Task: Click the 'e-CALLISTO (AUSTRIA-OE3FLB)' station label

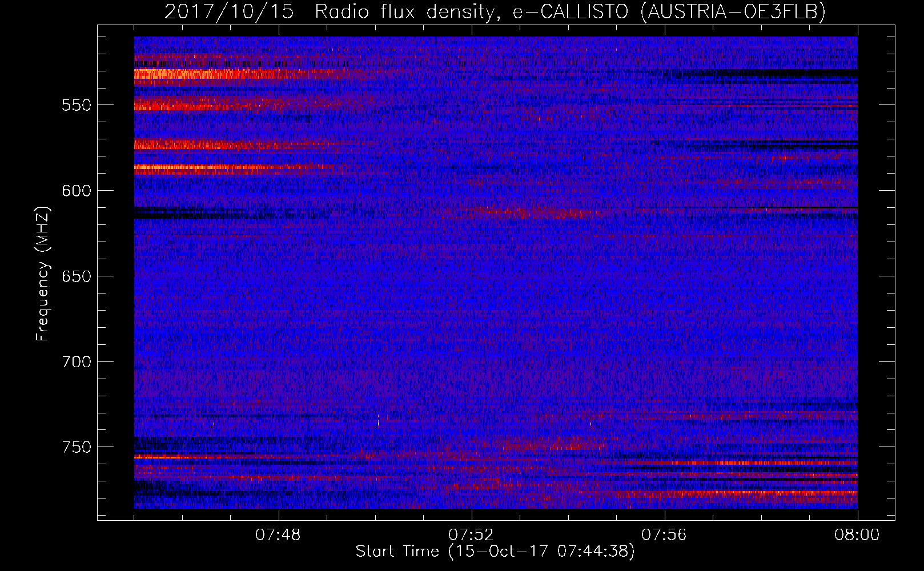Action: (x=669, y=11)
